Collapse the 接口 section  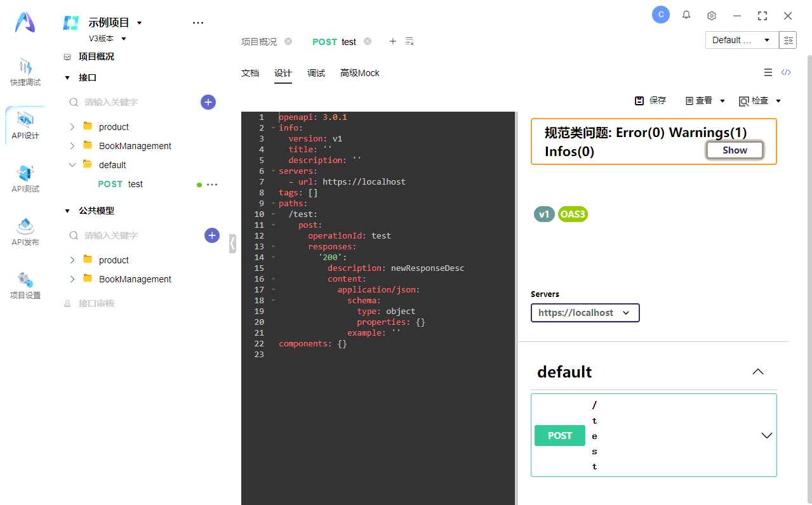point(67,78)
